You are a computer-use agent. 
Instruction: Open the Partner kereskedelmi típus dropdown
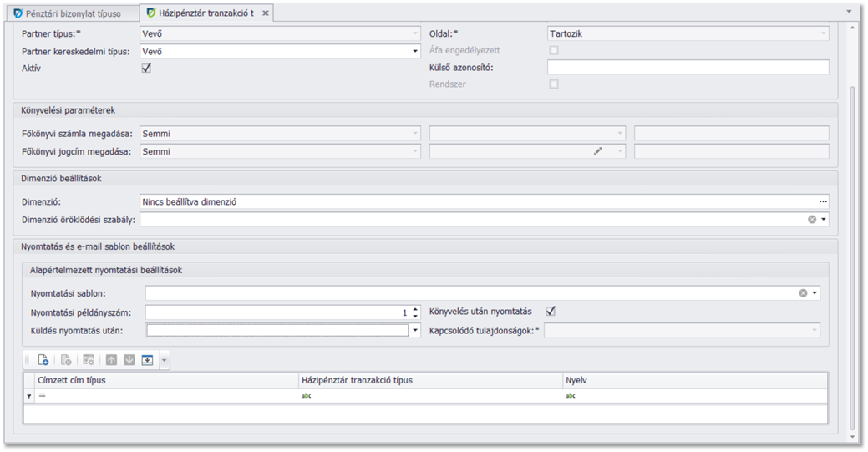click(x=415, y=51)
